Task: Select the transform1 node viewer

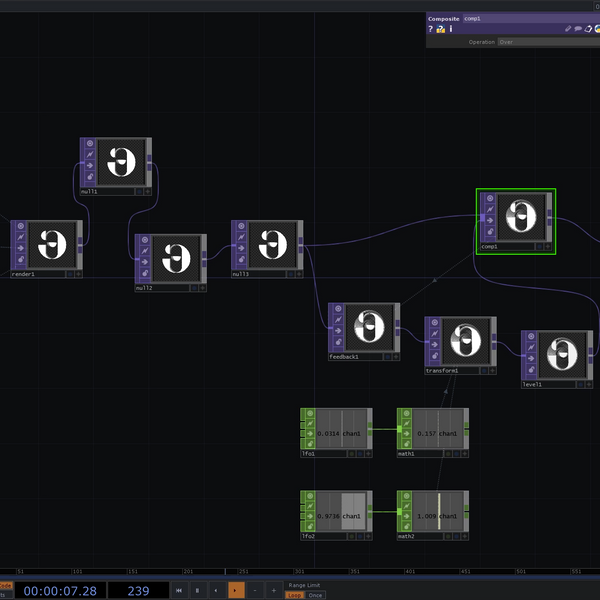Action: click(466, 341)
